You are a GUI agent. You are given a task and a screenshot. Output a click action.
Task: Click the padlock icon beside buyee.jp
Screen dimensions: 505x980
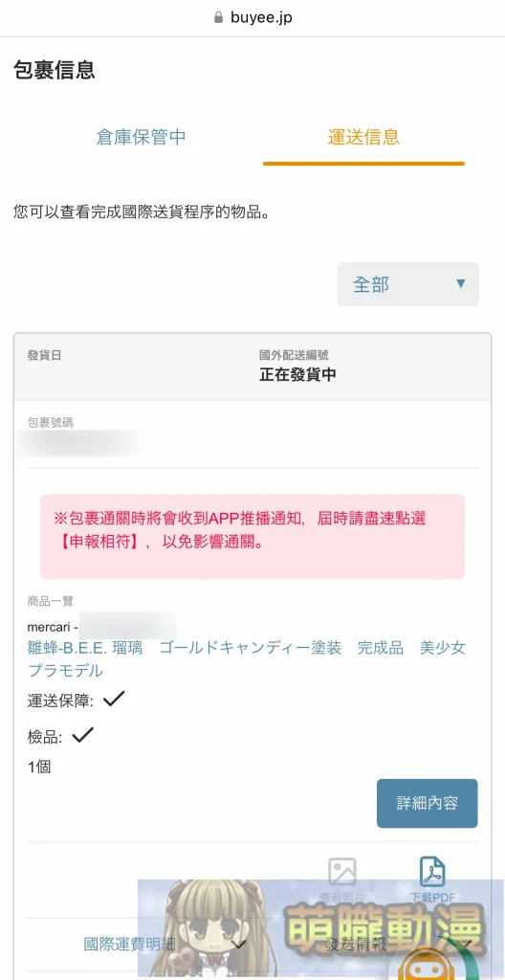pyautogui.click(x=218, y=17)
